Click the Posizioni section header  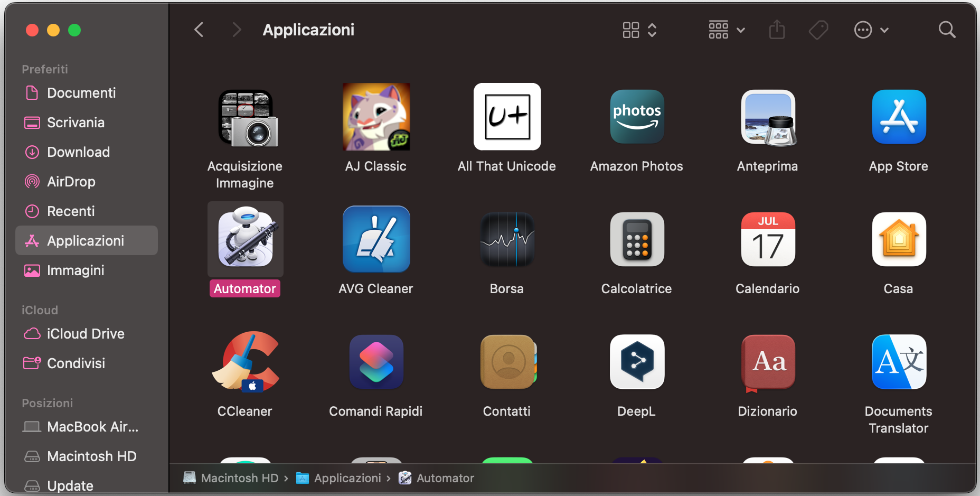click(48, 403)
